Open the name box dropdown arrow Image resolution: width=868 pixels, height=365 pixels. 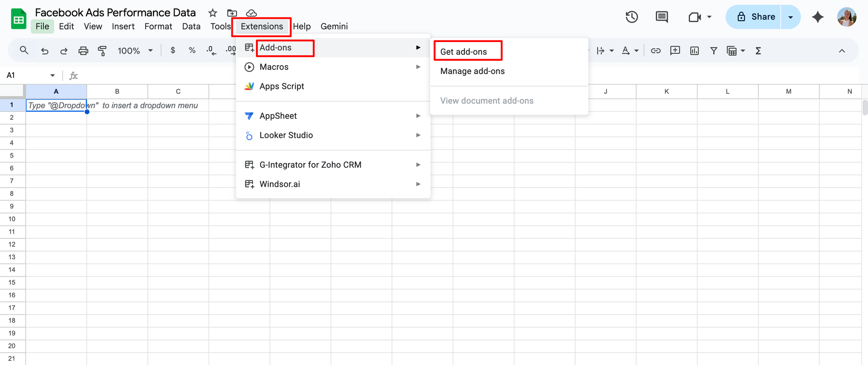[53, 75]
